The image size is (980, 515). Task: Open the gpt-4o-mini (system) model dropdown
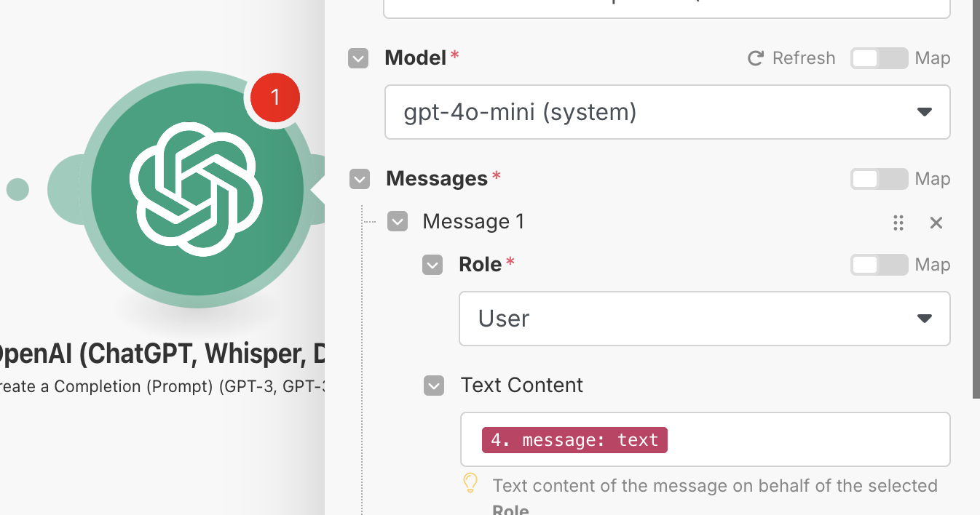(667, 112)
